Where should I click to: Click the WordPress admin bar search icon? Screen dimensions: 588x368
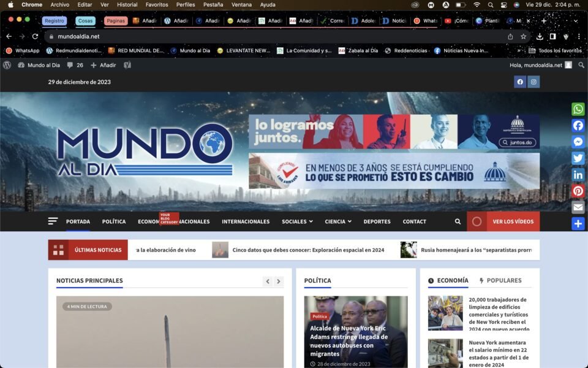581,65
